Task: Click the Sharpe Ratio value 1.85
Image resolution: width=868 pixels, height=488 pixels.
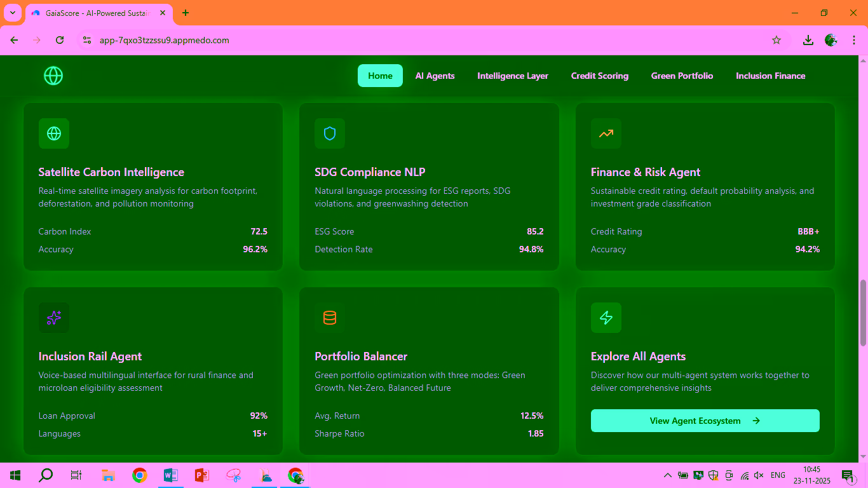Action: coord(536,433)
